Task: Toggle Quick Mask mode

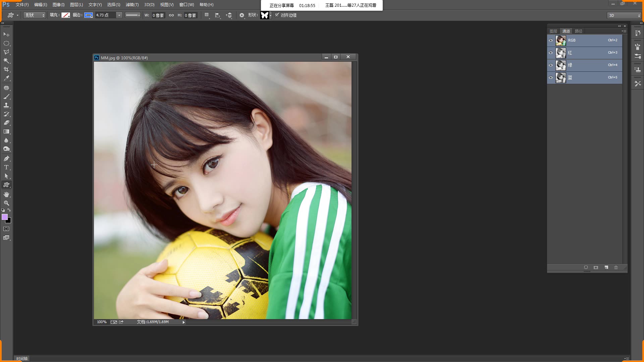Action: click(6, 229)
